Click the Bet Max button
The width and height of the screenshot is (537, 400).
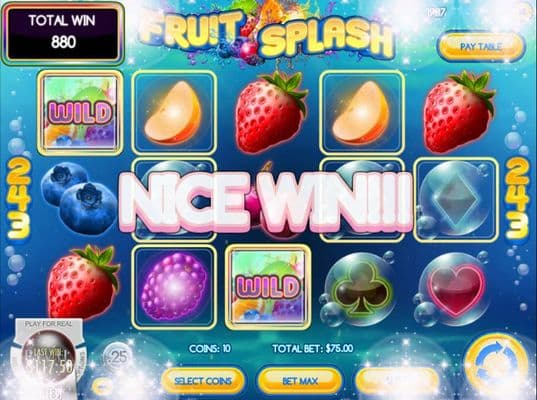point(300,381)
